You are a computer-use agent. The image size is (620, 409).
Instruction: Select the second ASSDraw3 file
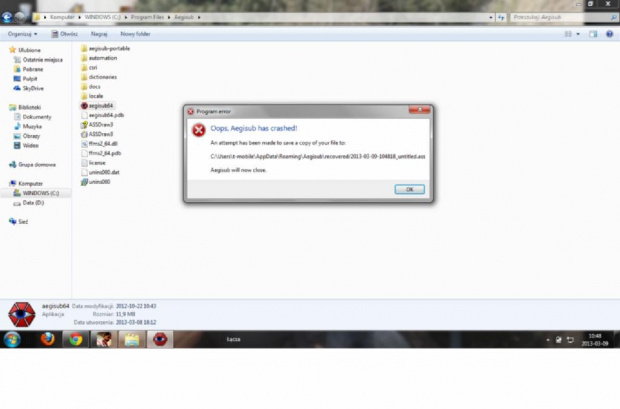pyautogui.click(x=97, y=134)
